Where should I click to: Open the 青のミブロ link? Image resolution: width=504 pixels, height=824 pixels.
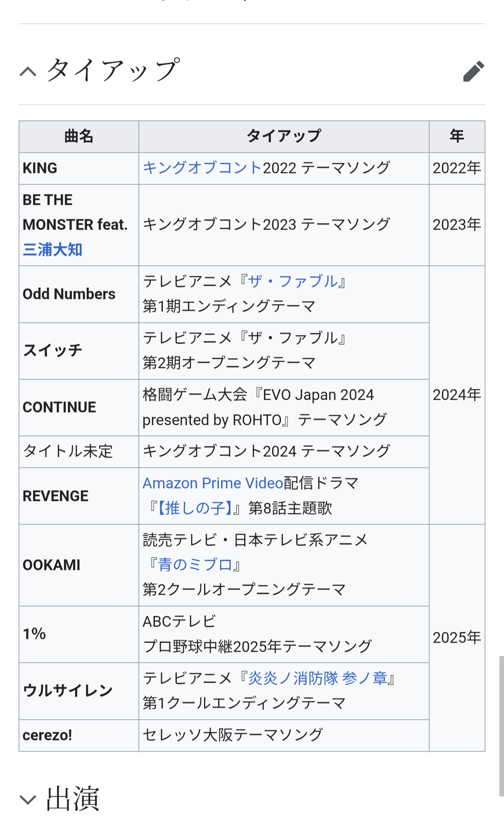coord(195,565)
